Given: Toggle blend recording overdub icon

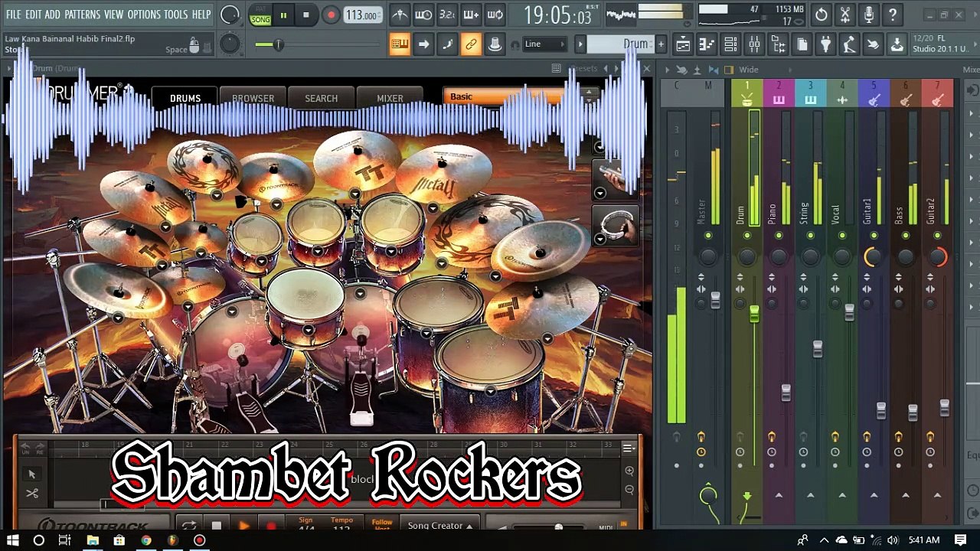Looking at the screenshot, I should click(x=471, y=15).
